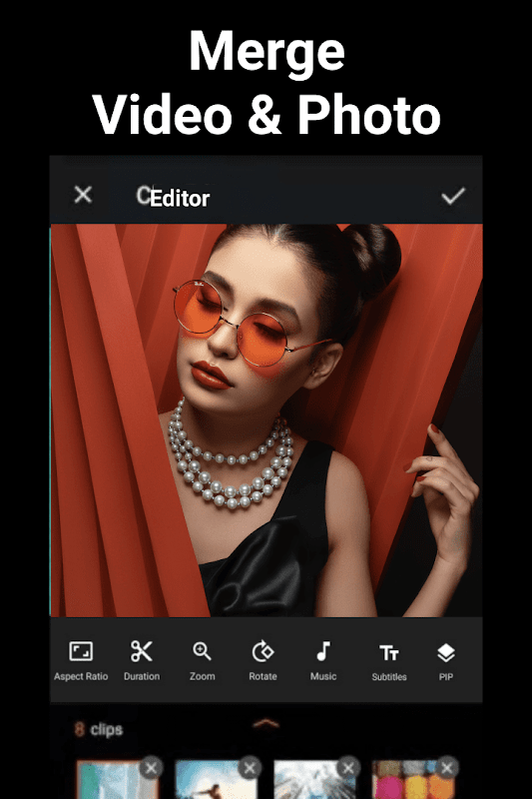Image resolution: width=532 pixels, height=799 pixels.
Task: Close the editor with the X icon
Action: click(x=83, y=195)
